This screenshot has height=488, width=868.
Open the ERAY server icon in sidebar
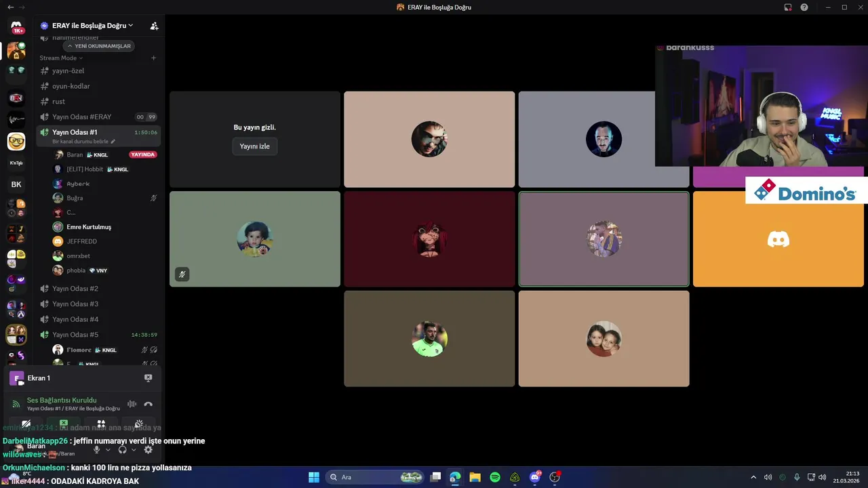[16, 51]
